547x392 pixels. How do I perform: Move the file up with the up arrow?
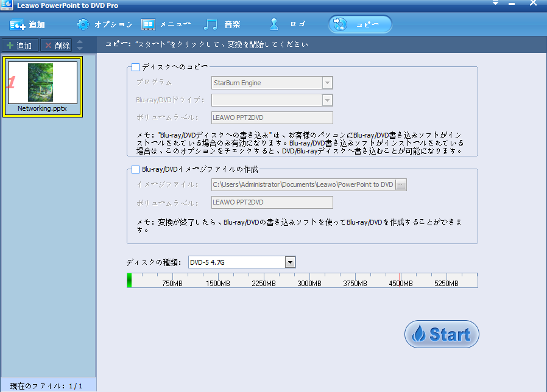[x=80, y=42]
